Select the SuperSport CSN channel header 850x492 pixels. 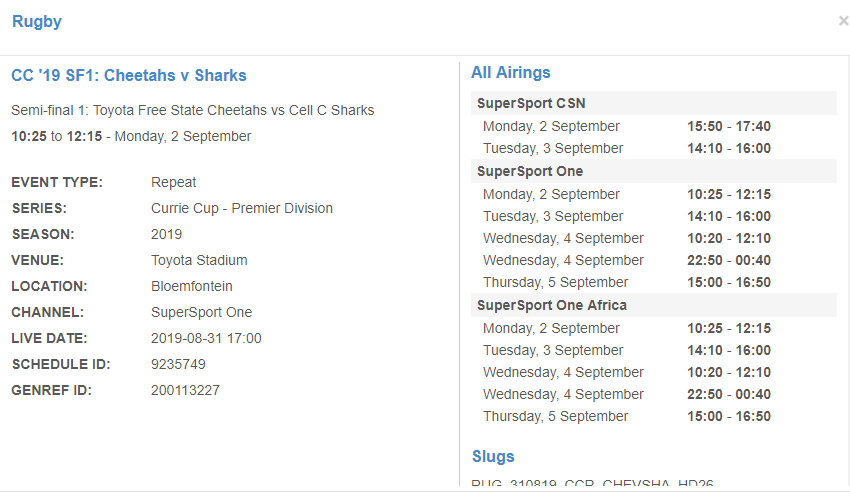[530, 103]
